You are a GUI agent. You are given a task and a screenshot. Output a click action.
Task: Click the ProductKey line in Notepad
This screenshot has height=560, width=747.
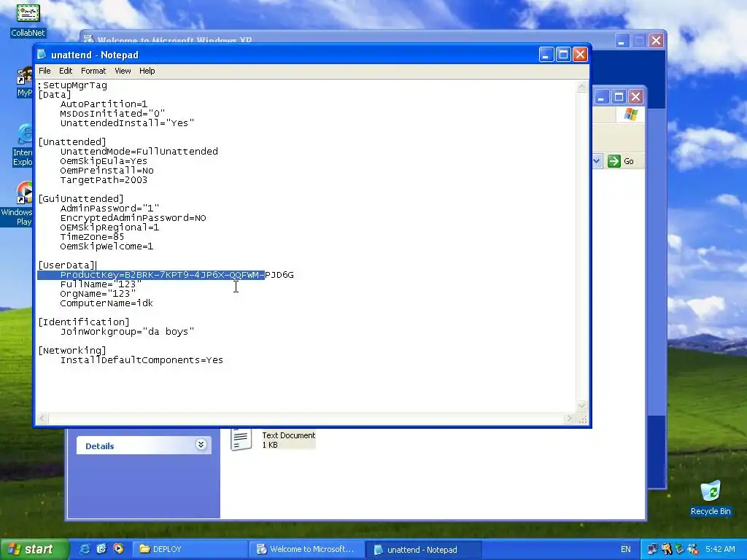click(x=177, y=275)
